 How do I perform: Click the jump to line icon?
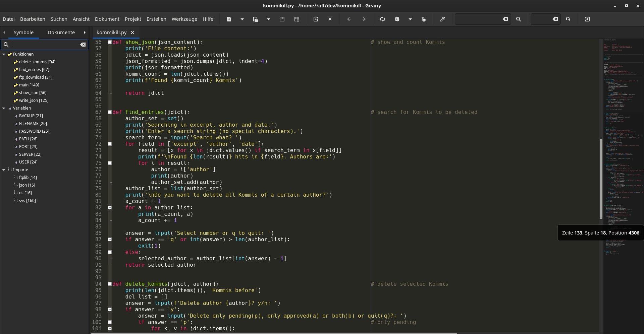(568, 19)
